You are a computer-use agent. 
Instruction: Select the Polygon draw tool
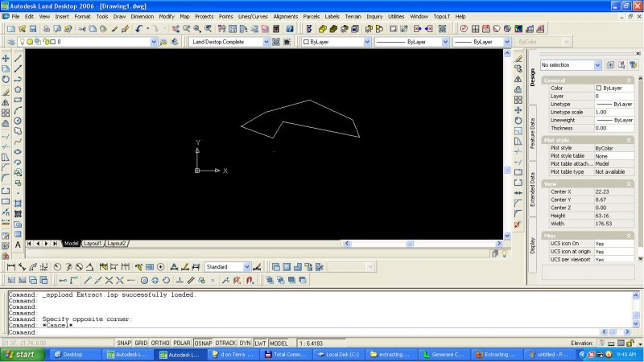click(x=18, y=89)
